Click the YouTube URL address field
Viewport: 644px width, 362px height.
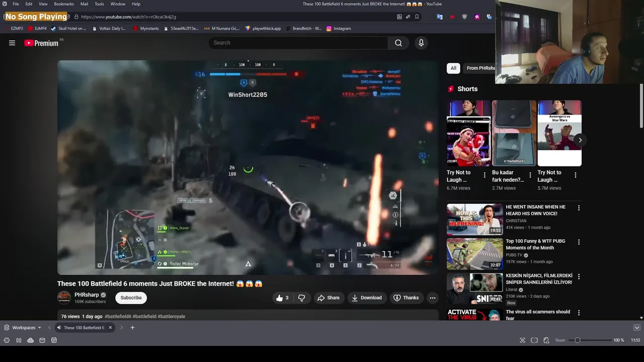click(x=236, y=17)
